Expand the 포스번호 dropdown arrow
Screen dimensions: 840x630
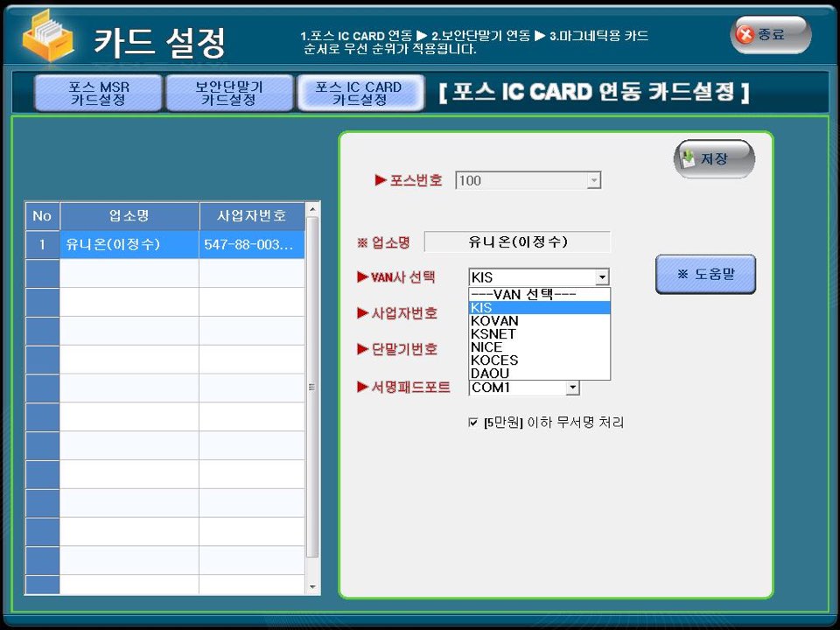tap(593, 181)
